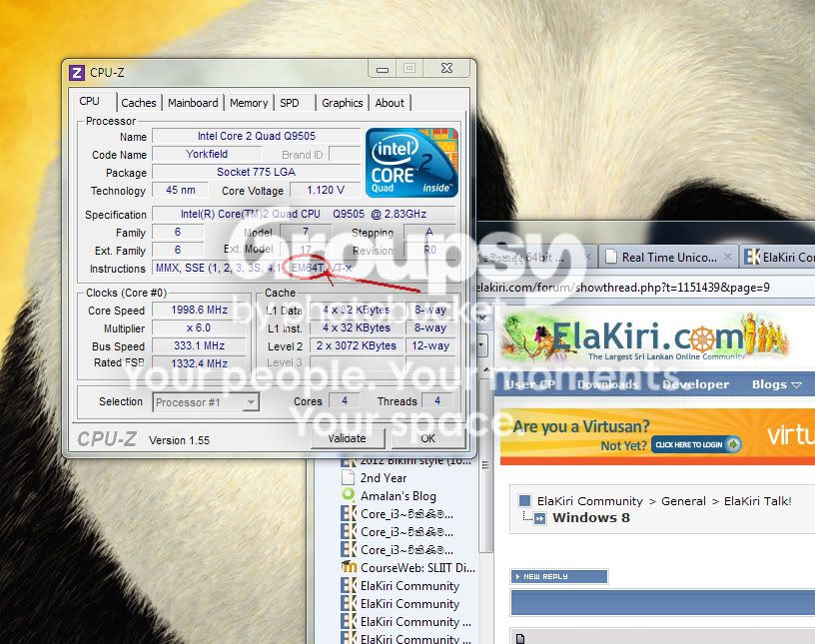The width and height of the screenshot is (815, 644).
Task: Open the User CP link
Action: 530,384
